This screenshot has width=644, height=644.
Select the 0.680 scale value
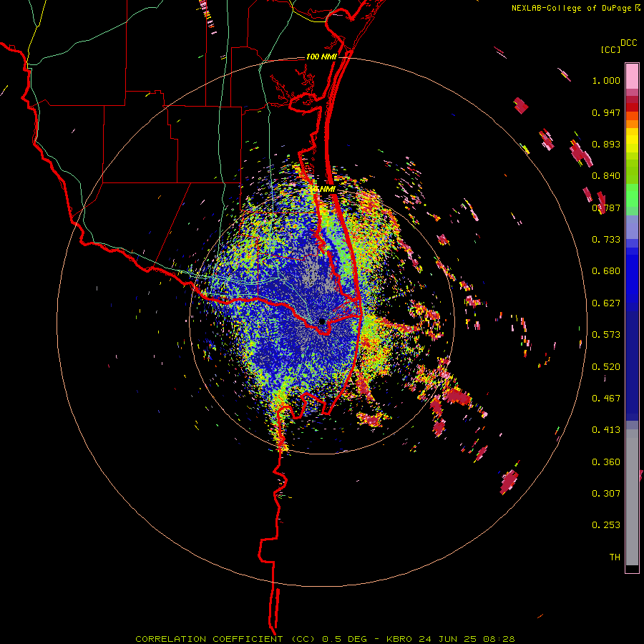pyautogui.click(x=606, y=271)
